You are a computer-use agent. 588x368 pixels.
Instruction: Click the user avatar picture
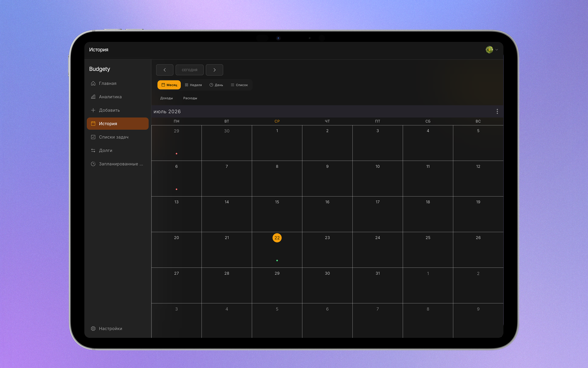tap(489, 50)
